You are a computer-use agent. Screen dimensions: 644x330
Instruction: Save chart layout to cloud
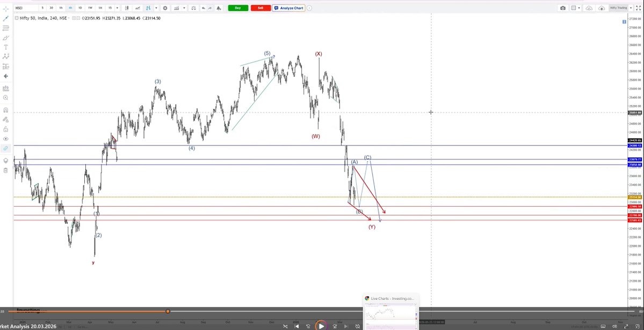tap(602, 8)
